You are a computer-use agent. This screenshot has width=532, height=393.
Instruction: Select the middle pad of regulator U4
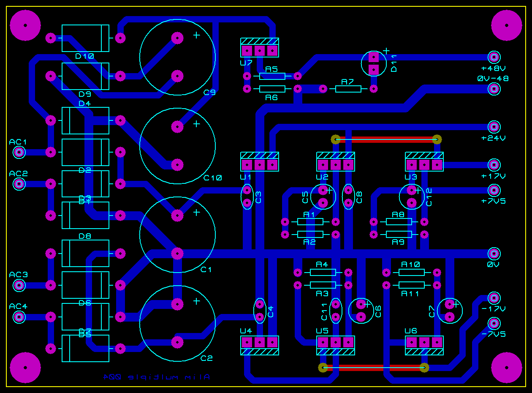(260, 342)
